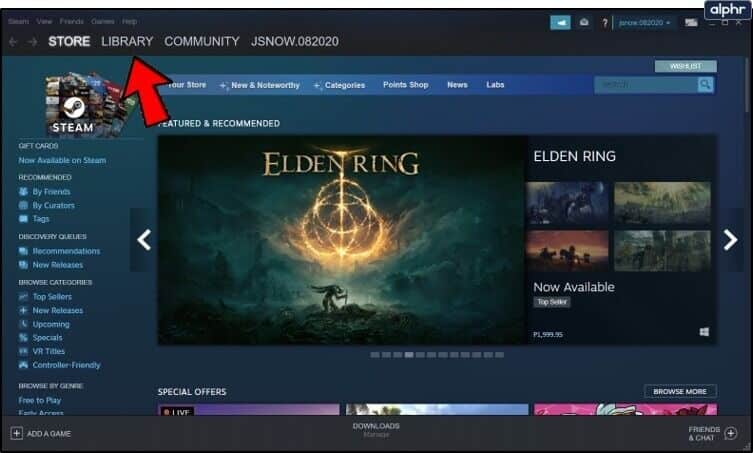Image resolution: width=753 pixels, height=453 pixels.
Task: Click into the store search field
Action: coord(646,85)
